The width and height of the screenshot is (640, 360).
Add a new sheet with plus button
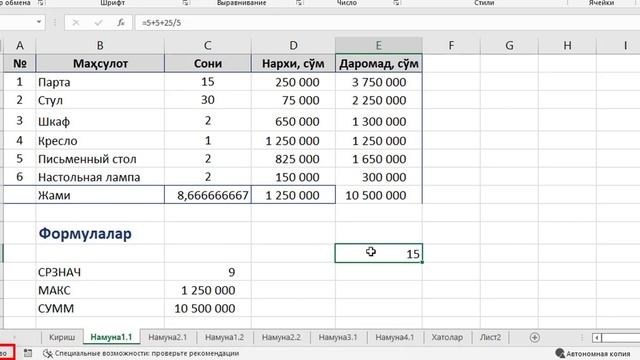(535, 338)
